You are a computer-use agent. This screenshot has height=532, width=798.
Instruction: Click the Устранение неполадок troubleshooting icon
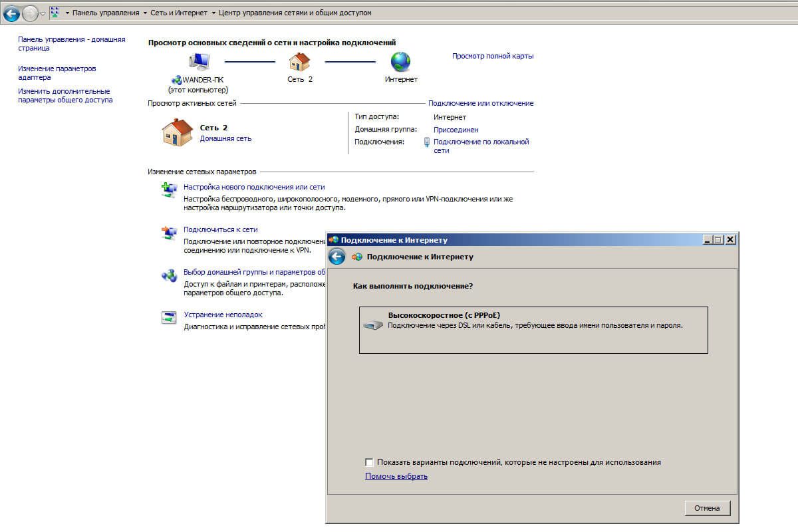pyautogui.click(x=169, y=317)
